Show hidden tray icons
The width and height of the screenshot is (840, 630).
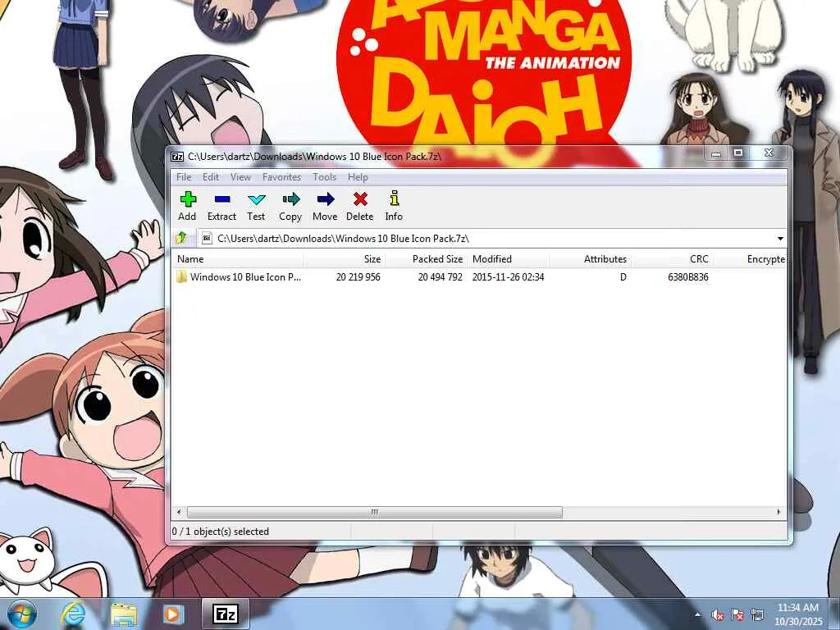[x=697, y=615]
